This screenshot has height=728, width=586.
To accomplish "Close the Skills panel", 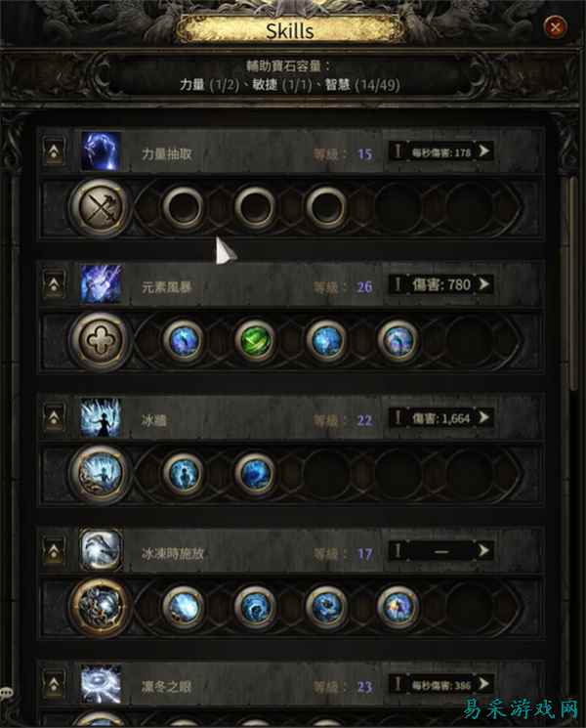I will click(555, 26).
